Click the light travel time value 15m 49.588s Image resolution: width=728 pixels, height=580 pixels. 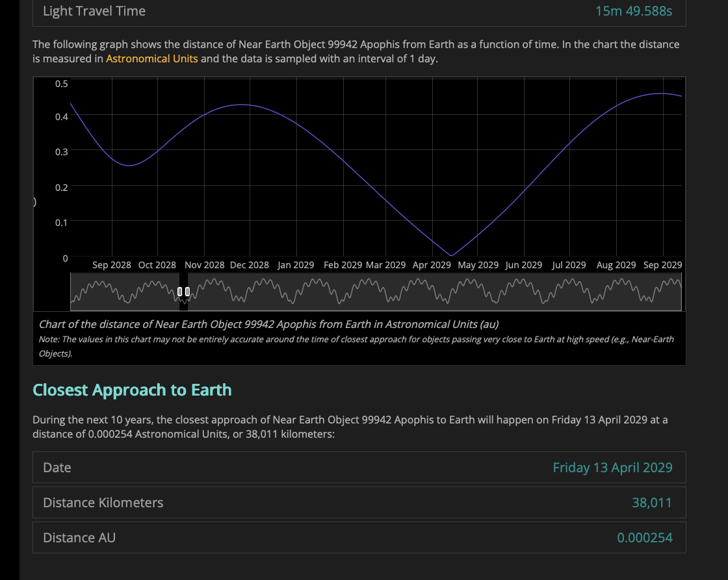point(634,11)
